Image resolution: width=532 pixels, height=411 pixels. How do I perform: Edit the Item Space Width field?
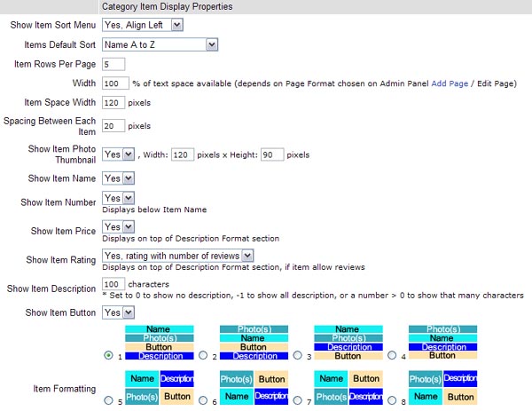click(x=115, y=103)
